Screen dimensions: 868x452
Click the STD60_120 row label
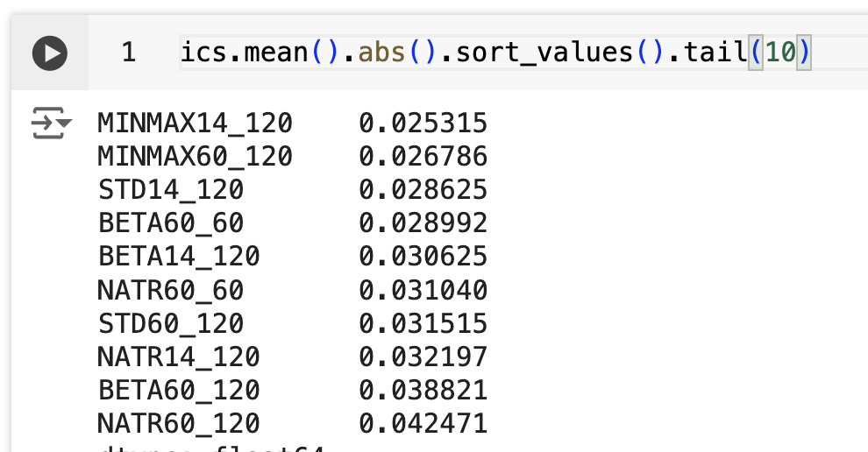[x=171, y=323]
